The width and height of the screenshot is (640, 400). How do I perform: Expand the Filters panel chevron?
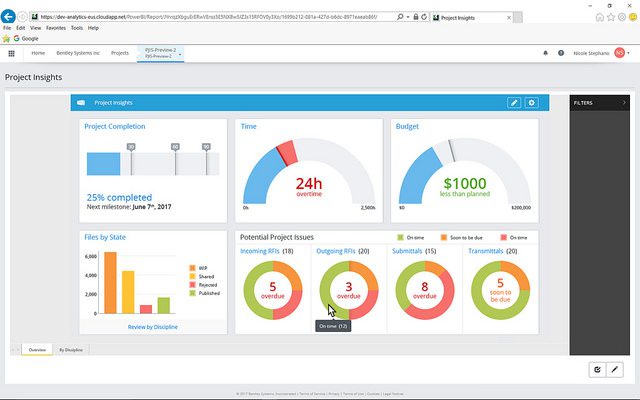624,102
